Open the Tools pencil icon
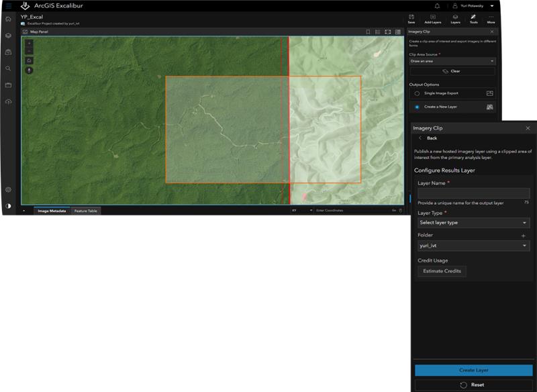Viewport: 537px width, 392px height. (x=473, y=18)
